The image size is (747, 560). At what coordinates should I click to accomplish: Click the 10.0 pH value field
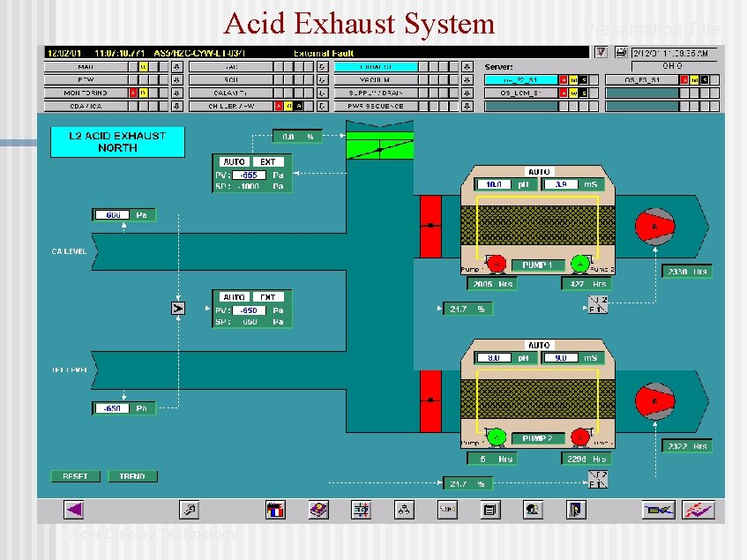pos(494,184)
